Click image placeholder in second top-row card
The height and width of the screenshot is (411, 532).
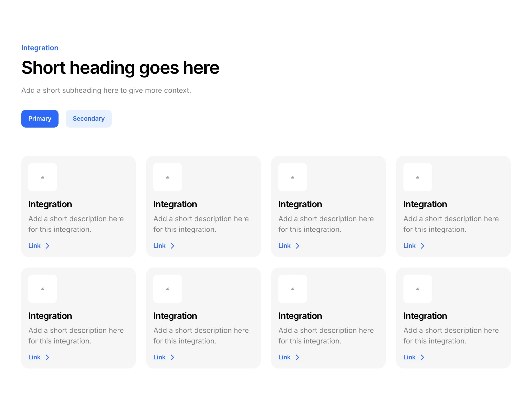coord(167,177)
